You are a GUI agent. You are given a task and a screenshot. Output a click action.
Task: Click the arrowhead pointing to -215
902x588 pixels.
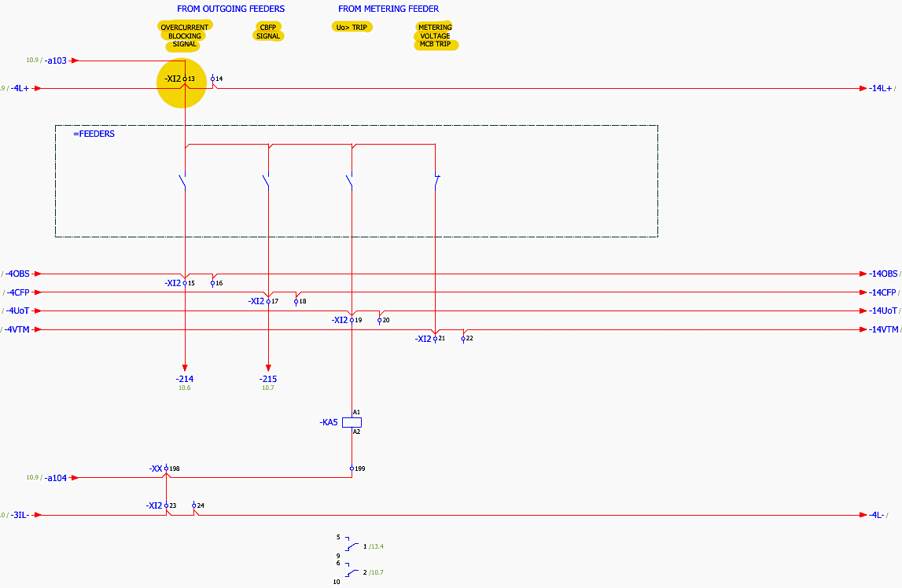268,368
